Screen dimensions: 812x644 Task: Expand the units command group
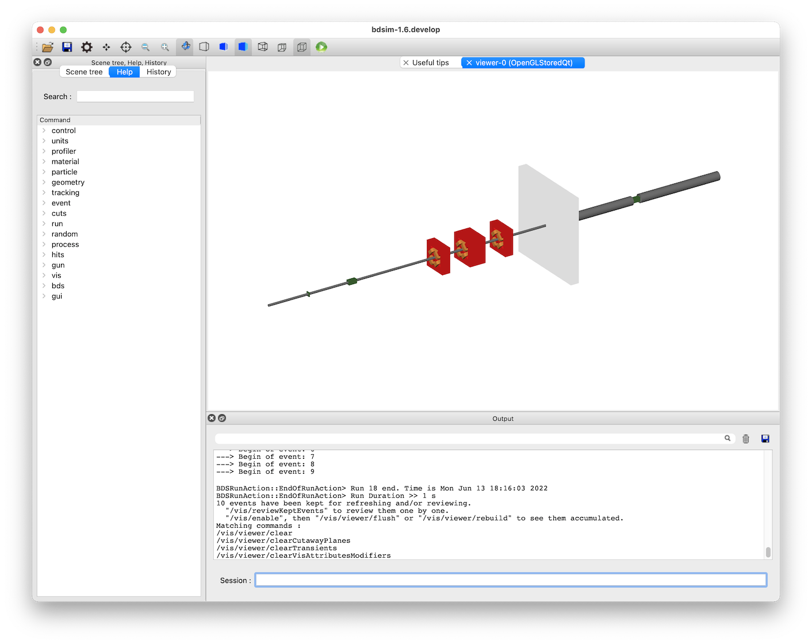(x=44, y=141)
